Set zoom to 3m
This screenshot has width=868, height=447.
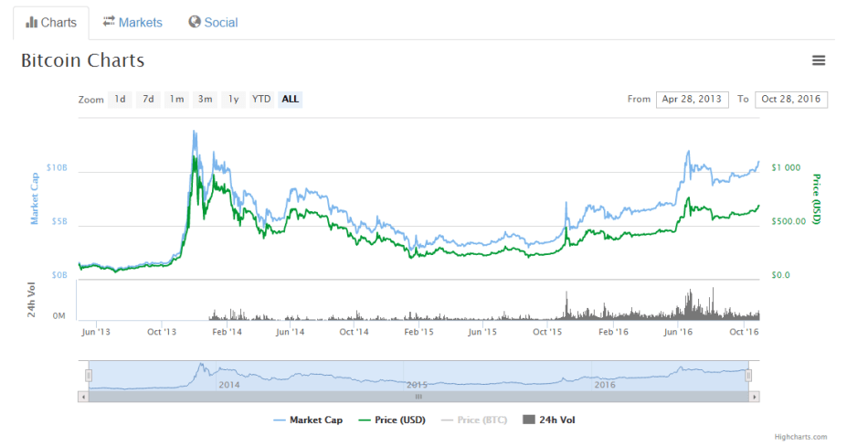pyautogui.click(x=205, y=99)
